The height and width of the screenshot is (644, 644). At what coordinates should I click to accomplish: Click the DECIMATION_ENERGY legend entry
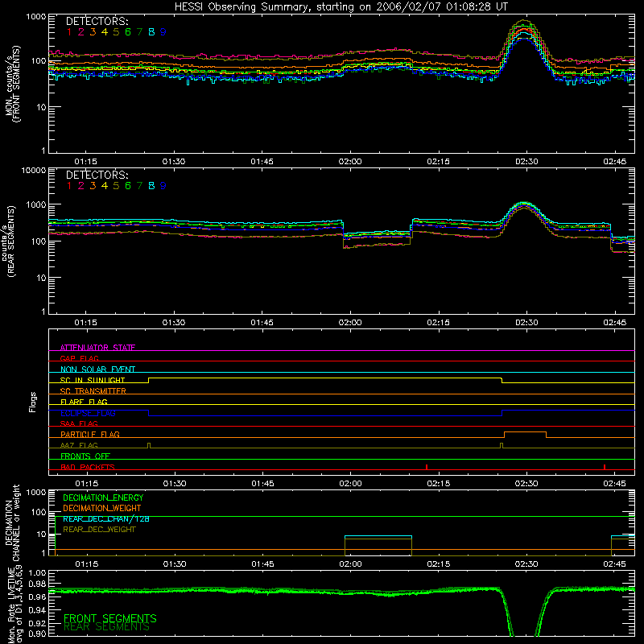click(103, 497)
